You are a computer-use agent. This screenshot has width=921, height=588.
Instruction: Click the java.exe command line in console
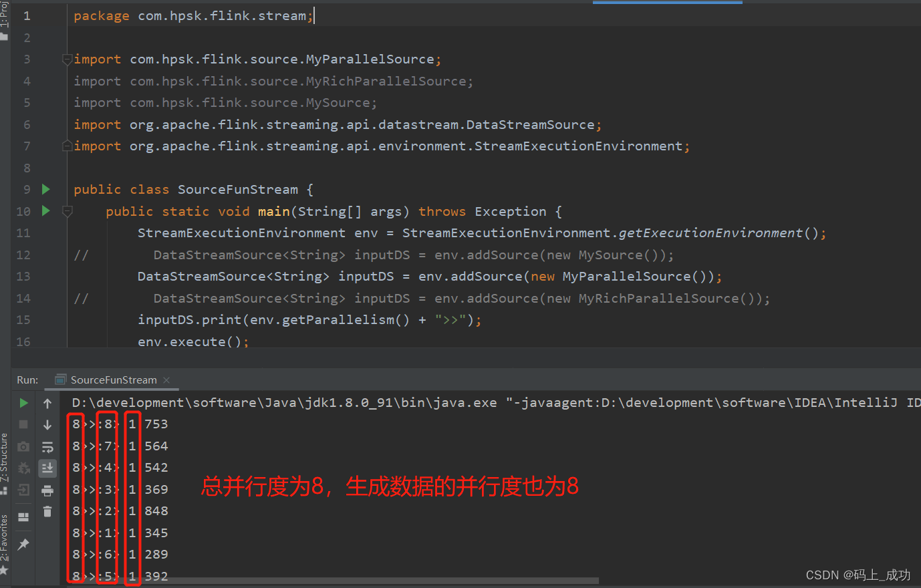pyautogui.click(x=495, y=402)
